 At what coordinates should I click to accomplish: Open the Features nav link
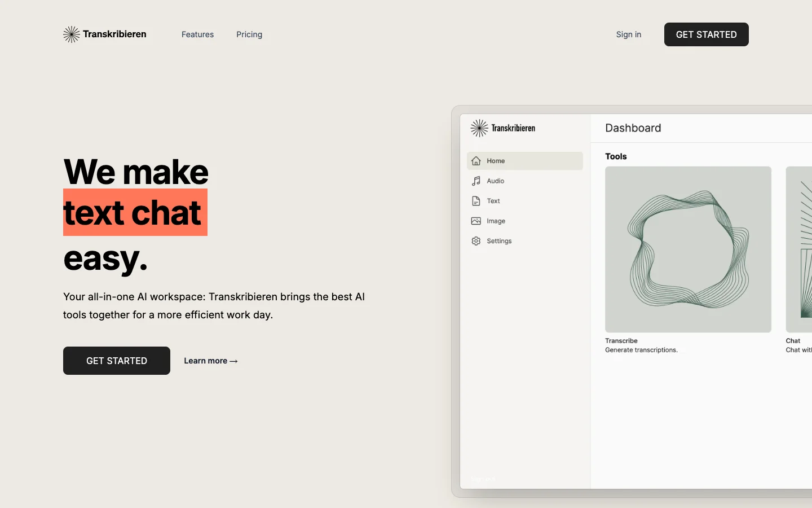pyautogui.click(x=197, y=34)
